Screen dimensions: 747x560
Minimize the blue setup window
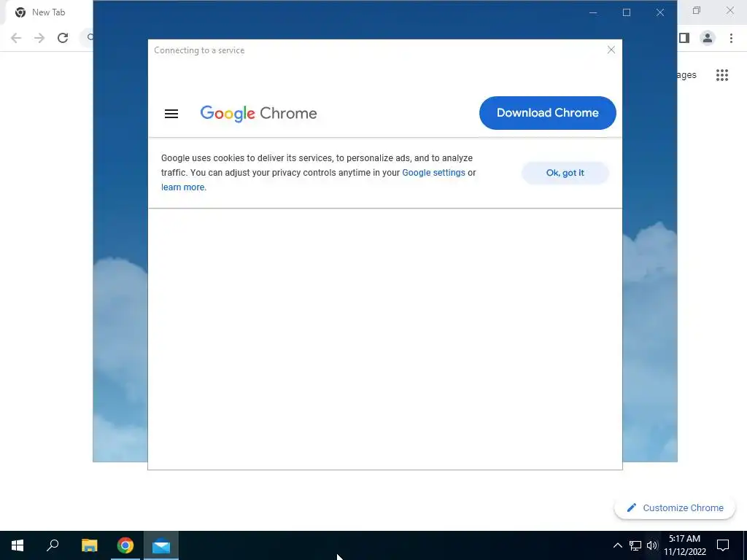click(x=593, y=12)
